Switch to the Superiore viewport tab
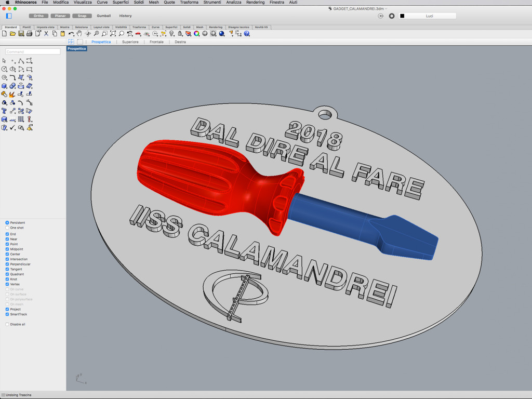Viewport: 532px width, 399px height. [x=130, y=42]
